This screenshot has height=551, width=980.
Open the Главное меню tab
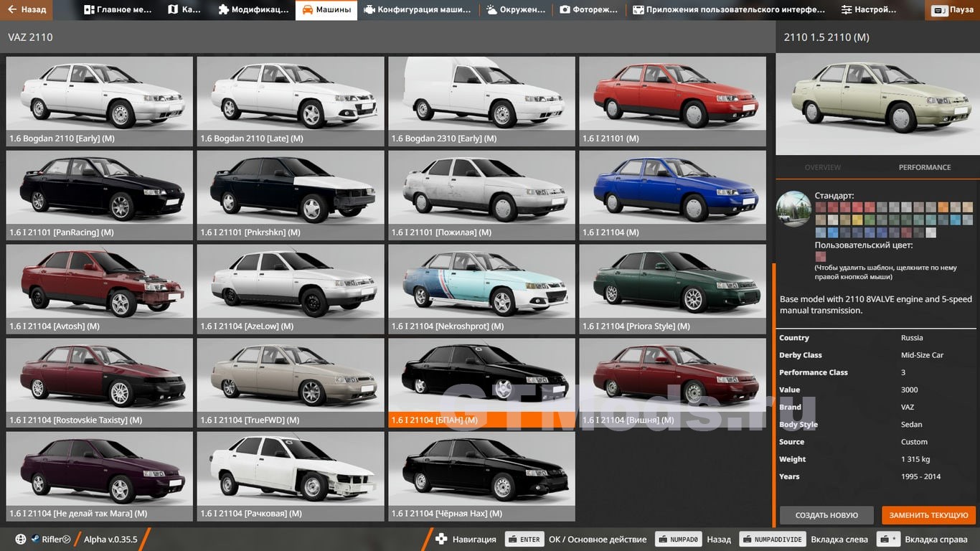tap(118, 10)
